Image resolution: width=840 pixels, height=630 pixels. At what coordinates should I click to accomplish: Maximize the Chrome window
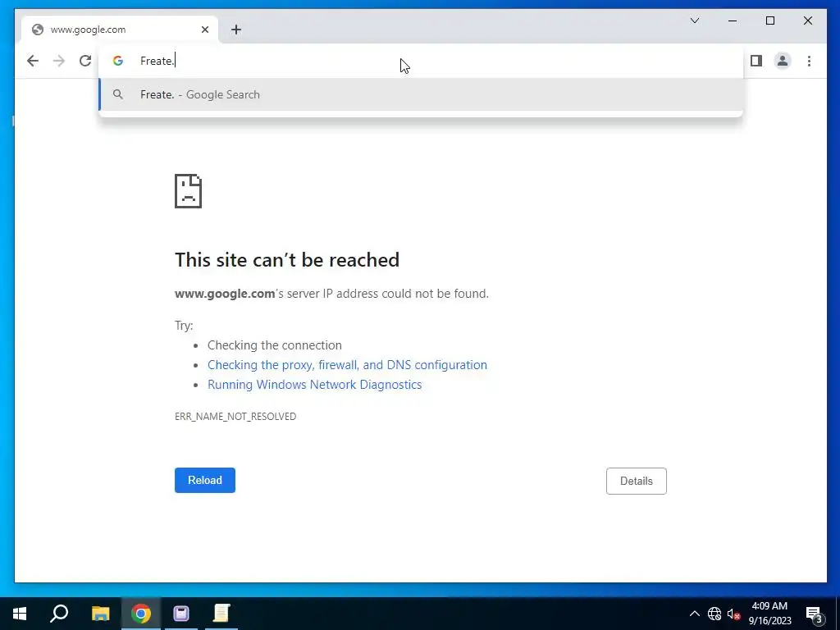click(x=769, y=21)
